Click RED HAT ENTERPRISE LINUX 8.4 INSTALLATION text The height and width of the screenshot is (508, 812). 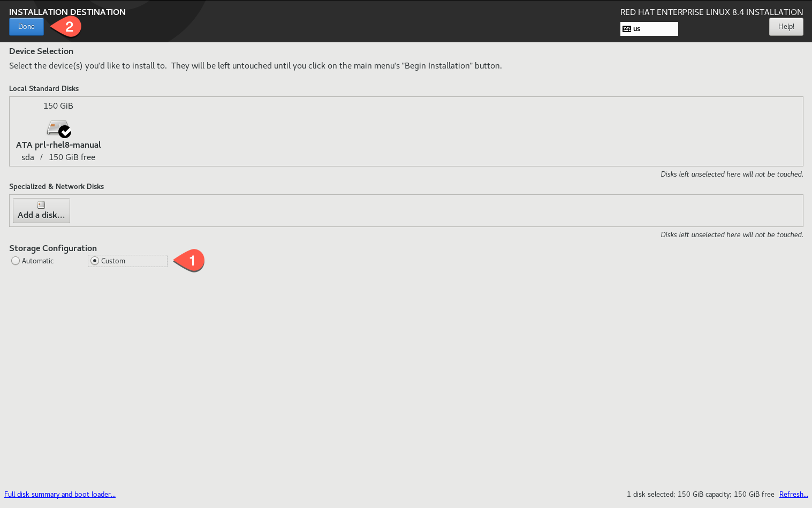(711, 12)
